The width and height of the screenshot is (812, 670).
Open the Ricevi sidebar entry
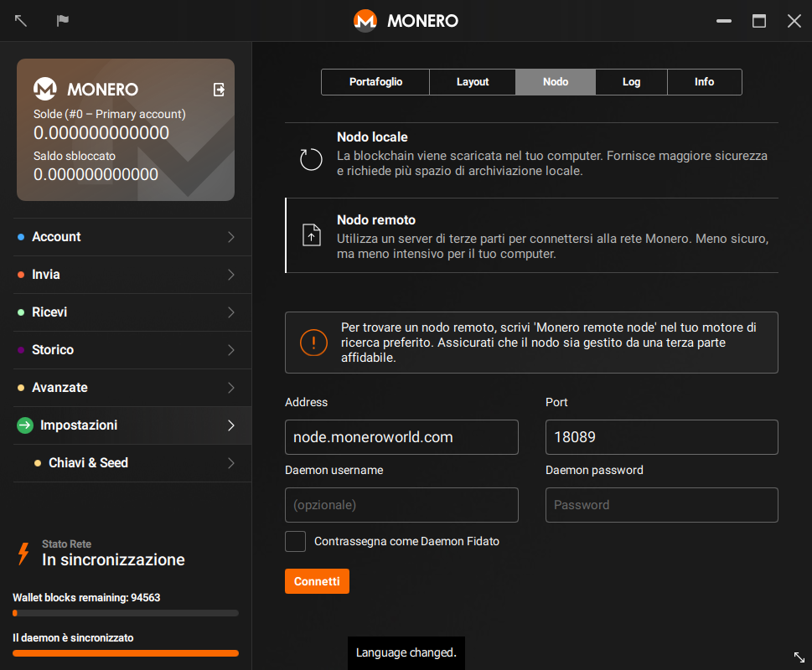132,312
